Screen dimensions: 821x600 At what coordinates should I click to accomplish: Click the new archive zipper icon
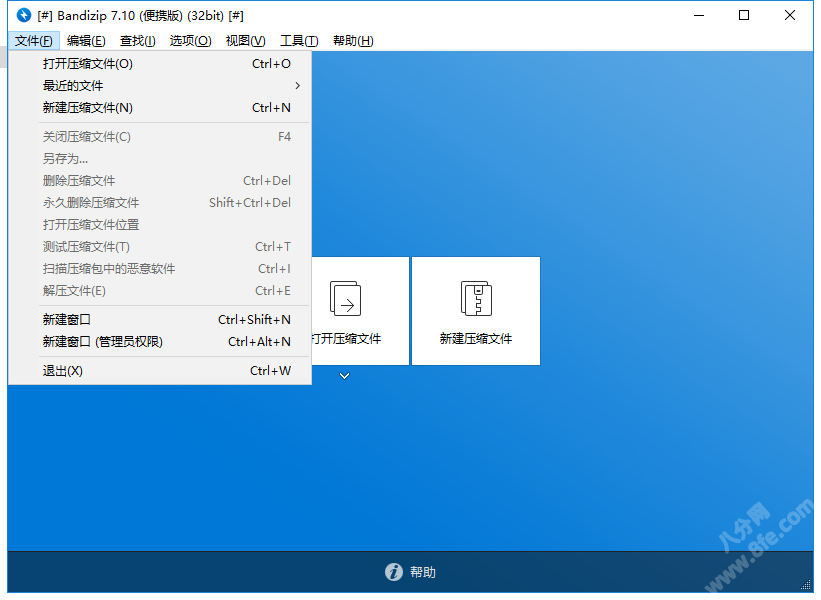pyautogui.click(x=476, y=298)
